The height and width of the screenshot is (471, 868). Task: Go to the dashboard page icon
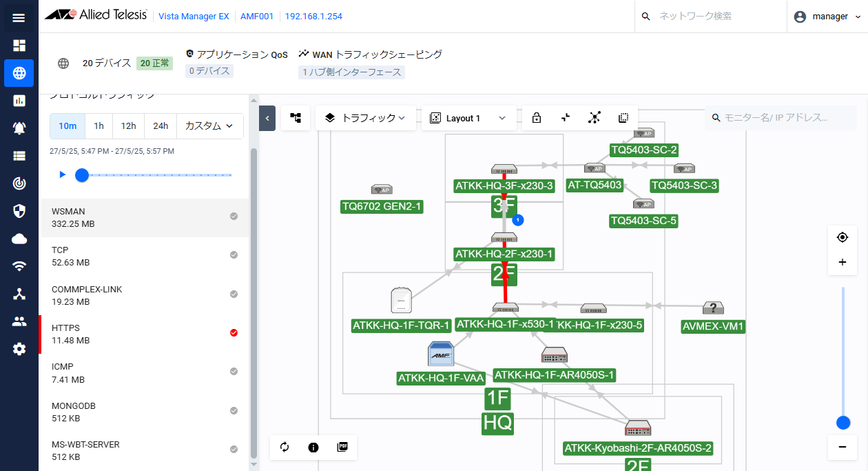click(19, 46)
